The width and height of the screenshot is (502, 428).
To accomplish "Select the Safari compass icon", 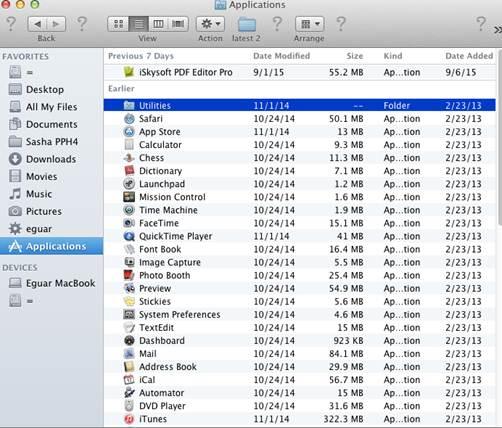I will tap(129, 119).
